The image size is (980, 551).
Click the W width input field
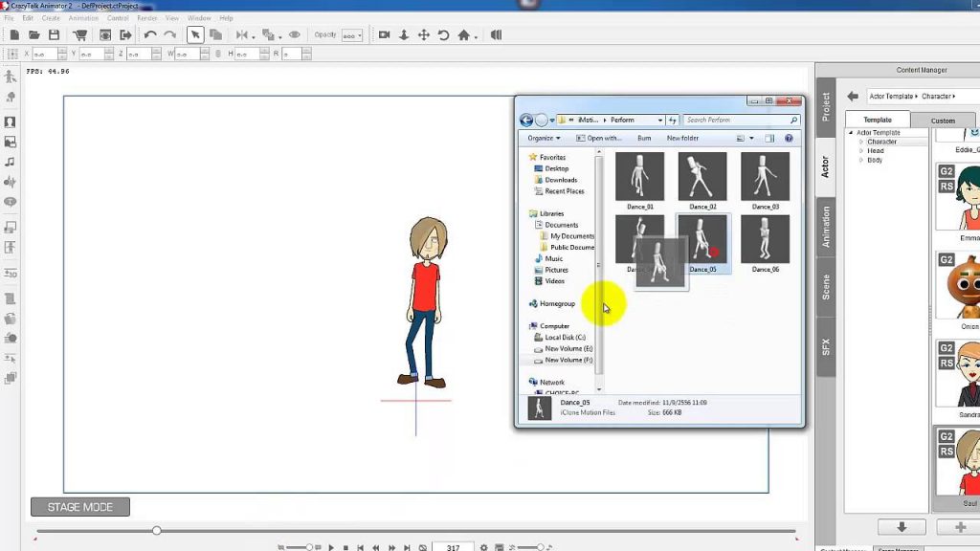point(188,55)
